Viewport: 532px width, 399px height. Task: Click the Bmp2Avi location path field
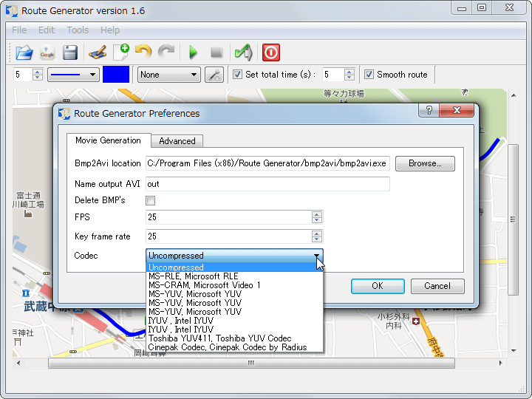point(267,163)
